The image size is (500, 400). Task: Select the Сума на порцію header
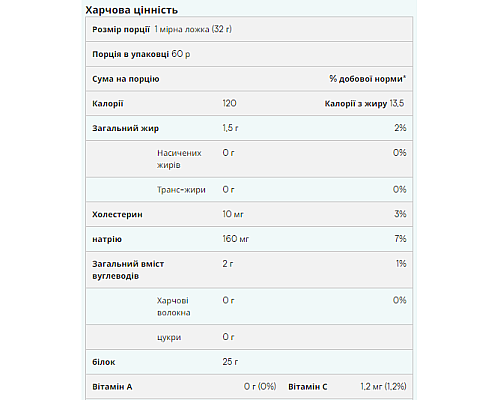tap(126, 79)
